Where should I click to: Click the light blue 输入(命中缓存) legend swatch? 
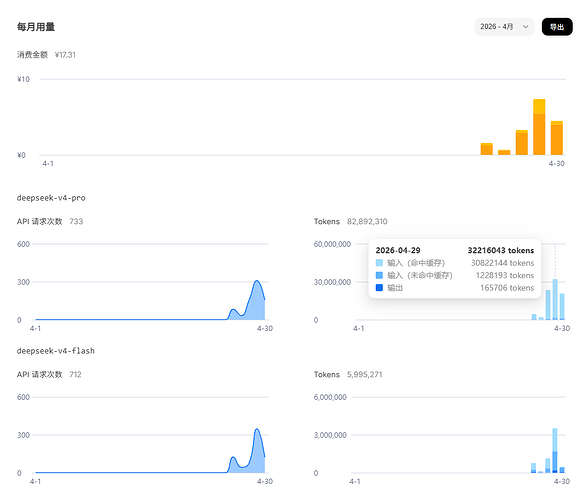click(379, 263)
